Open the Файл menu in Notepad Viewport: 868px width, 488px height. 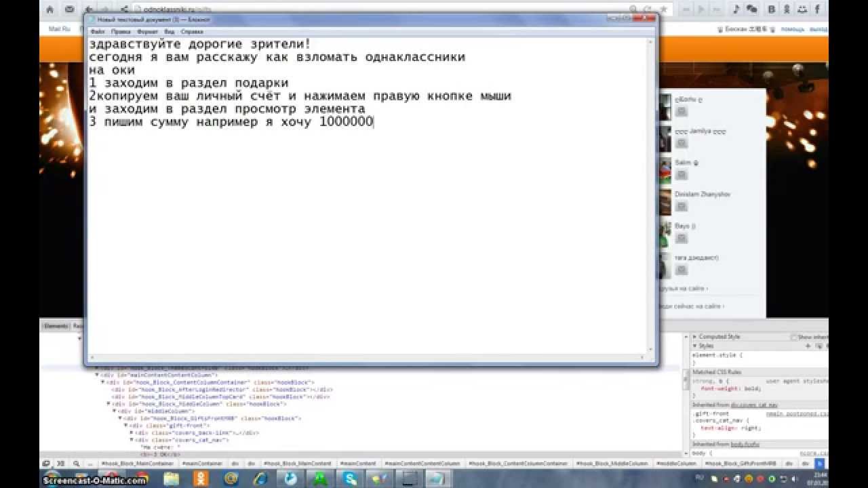(97, 31)
